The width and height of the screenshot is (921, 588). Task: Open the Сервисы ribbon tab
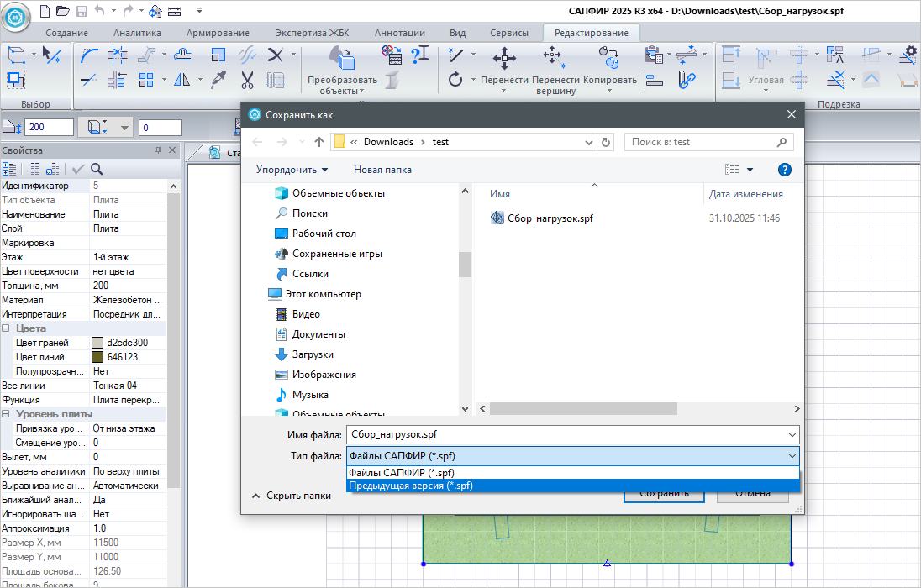click(509, 33)
